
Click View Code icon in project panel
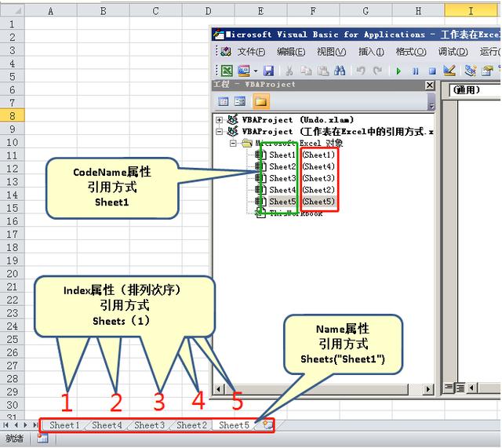[x=223, y=101]
